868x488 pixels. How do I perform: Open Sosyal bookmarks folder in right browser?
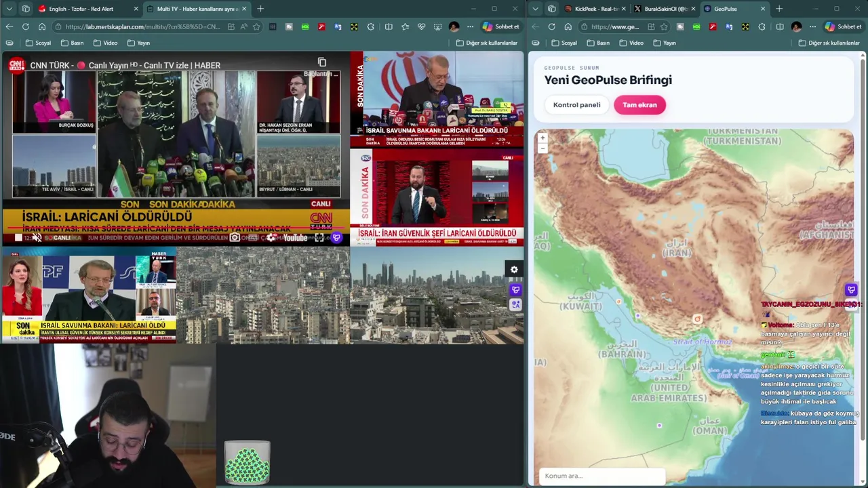564,43
